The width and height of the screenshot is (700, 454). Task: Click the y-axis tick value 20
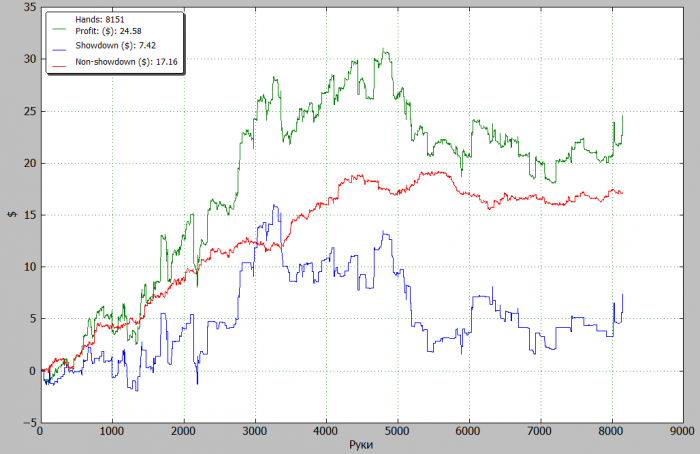click(x=30, y=163)
